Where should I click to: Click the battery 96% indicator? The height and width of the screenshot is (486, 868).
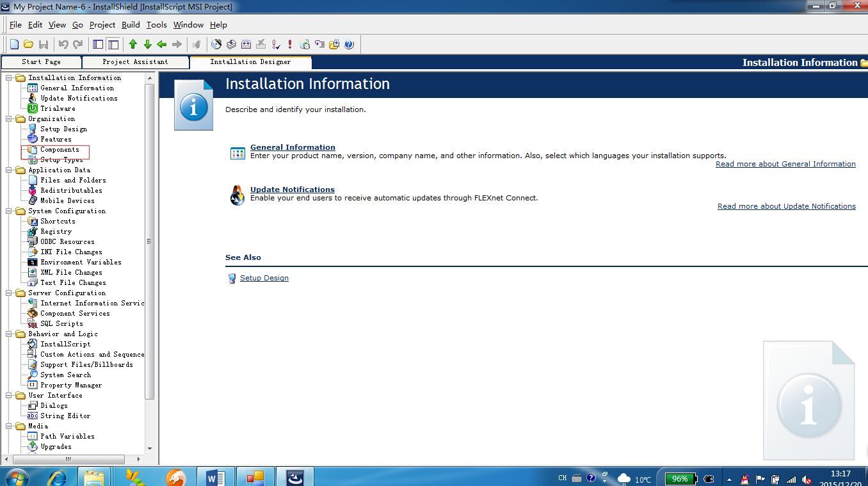pyautogui.click(x=680, y=479)
